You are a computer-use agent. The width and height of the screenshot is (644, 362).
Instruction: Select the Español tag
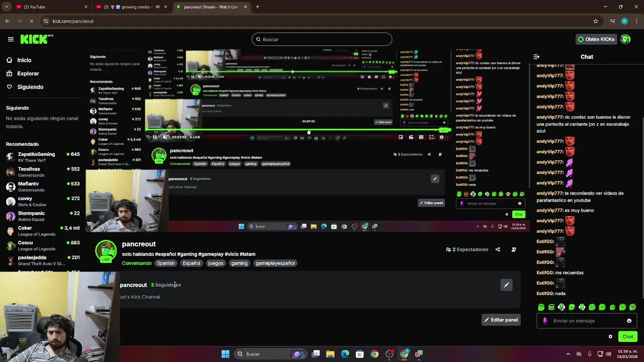pos(192,263)
